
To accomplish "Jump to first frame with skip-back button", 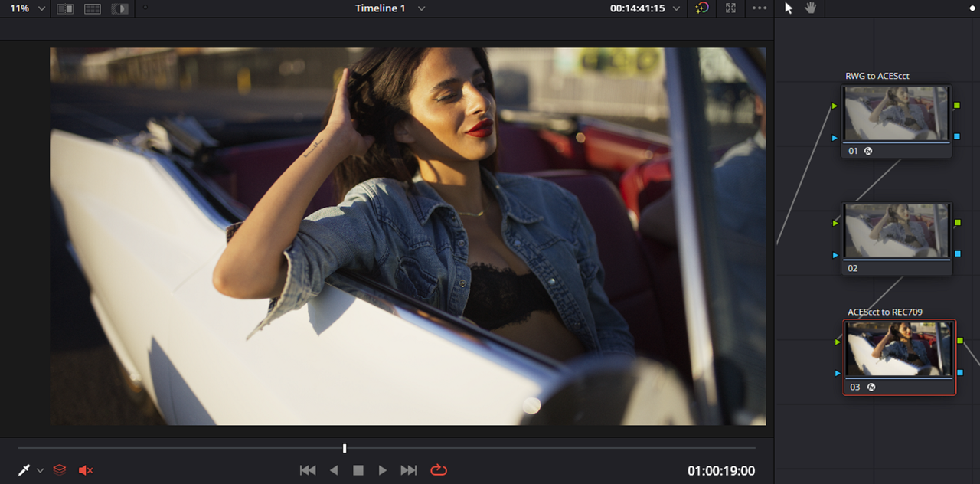I will point(308,470).
